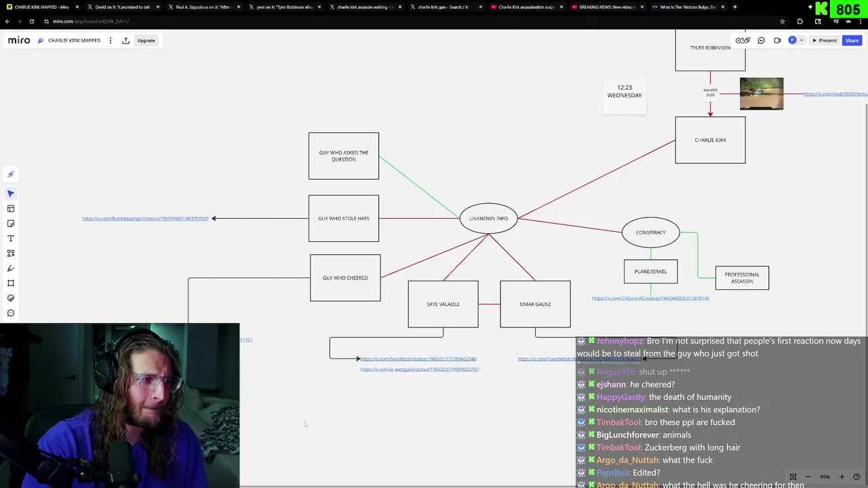Select the PLANE/ISRAEL box
868x488 pixels.
click(x=650, y=272)
